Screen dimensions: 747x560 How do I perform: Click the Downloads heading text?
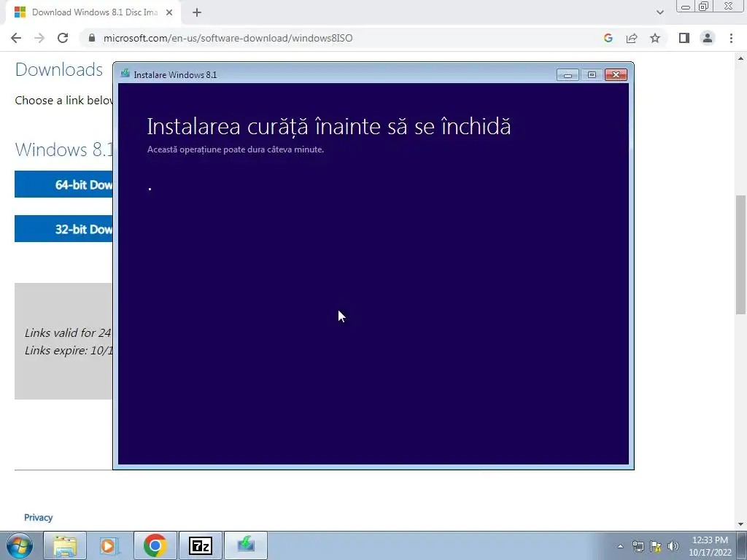pyautogui.click(x=58, y=69)
